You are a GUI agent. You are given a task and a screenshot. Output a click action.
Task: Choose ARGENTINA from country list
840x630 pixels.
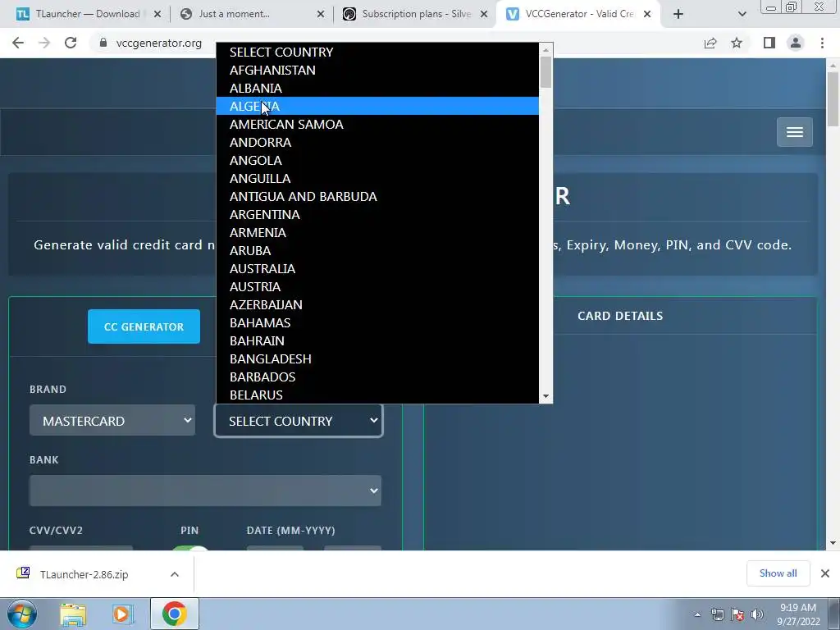click(377, 215)
